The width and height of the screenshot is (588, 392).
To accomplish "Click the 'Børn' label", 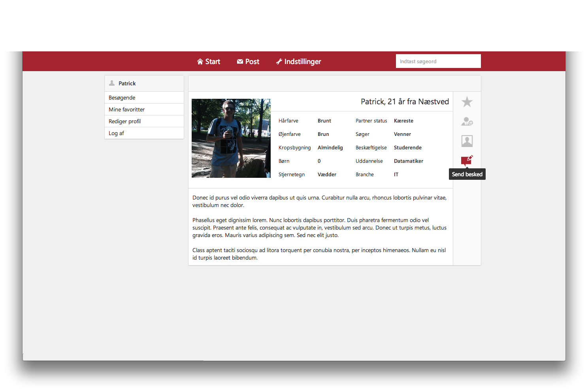I will click(x=284, y=161).
